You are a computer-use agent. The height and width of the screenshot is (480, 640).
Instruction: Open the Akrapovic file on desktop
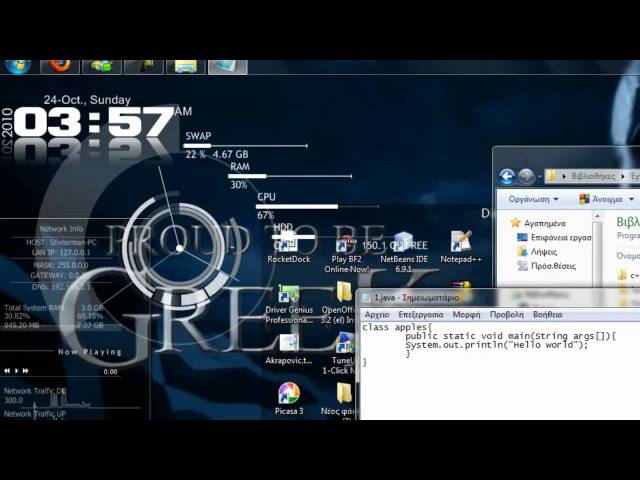tap(288, 344)
